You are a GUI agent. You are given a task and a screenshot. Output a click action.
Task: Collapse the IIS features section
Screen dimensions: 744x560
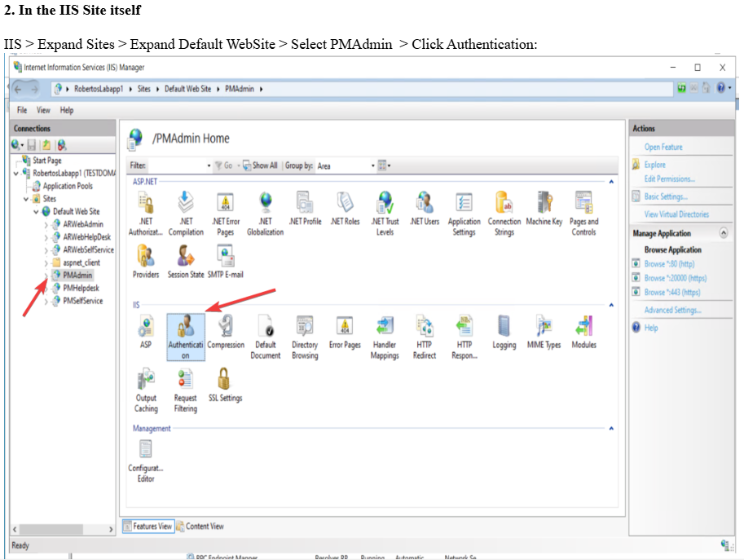pyautogui.click(x=610, y=305)
